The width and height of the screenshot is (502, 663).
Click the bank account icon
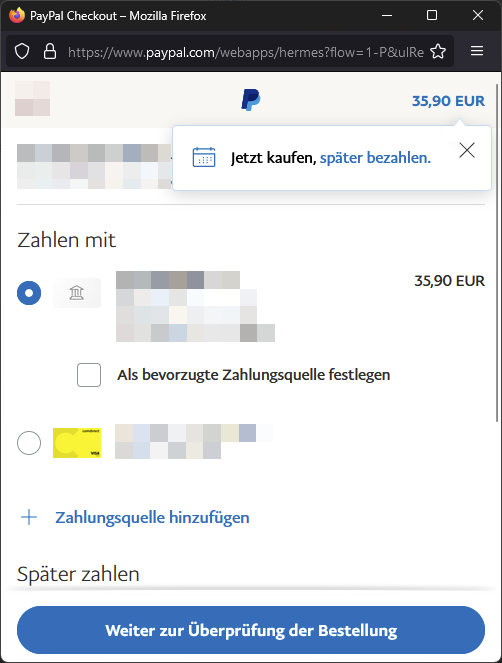[77, 293]
